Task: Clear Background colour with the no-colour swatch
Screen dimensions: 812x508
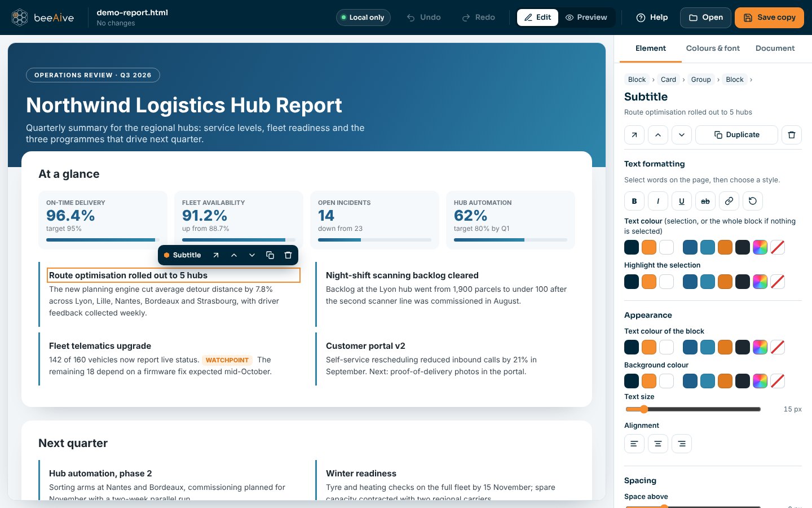Action: 778,381
